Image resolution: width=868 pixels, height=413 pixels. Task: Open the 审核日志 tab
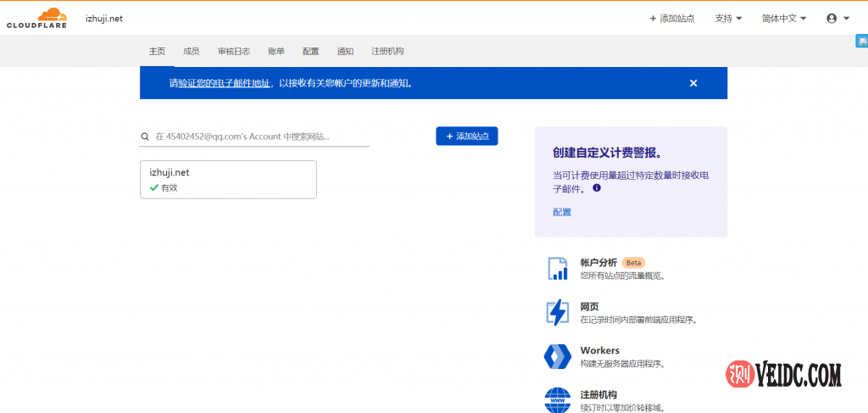[x=234, y=51]
